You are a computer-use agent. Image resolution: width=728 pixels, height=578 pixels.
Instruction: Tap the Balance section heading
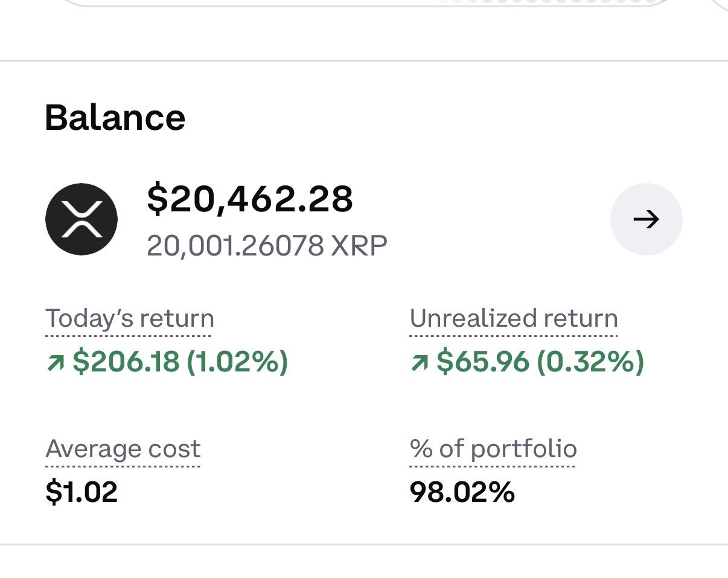pyautogui.click(x=115, y=118)
